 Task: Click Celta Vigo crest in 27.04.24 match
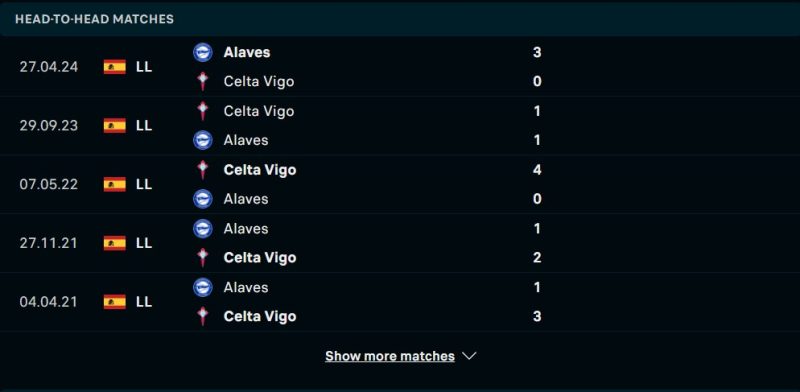tap(203, 82)
